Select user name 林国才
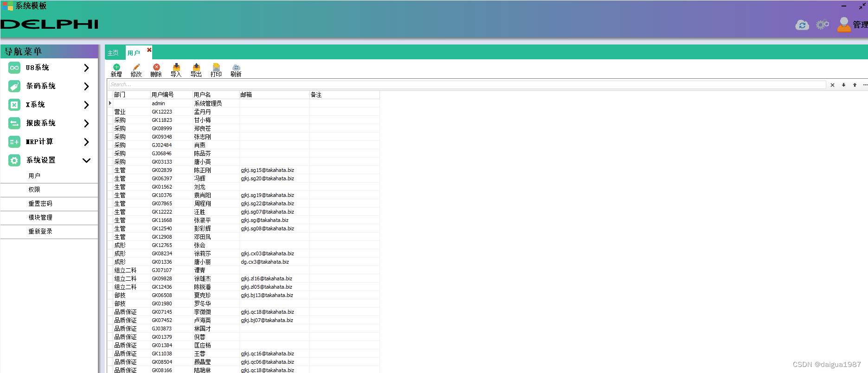 tap(216, 329)
